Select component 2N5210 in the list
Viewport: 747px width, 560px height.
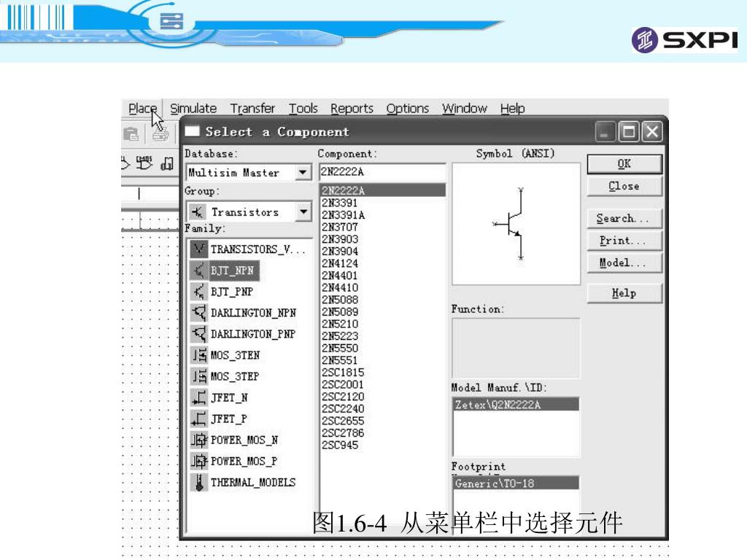click(340, 324)
